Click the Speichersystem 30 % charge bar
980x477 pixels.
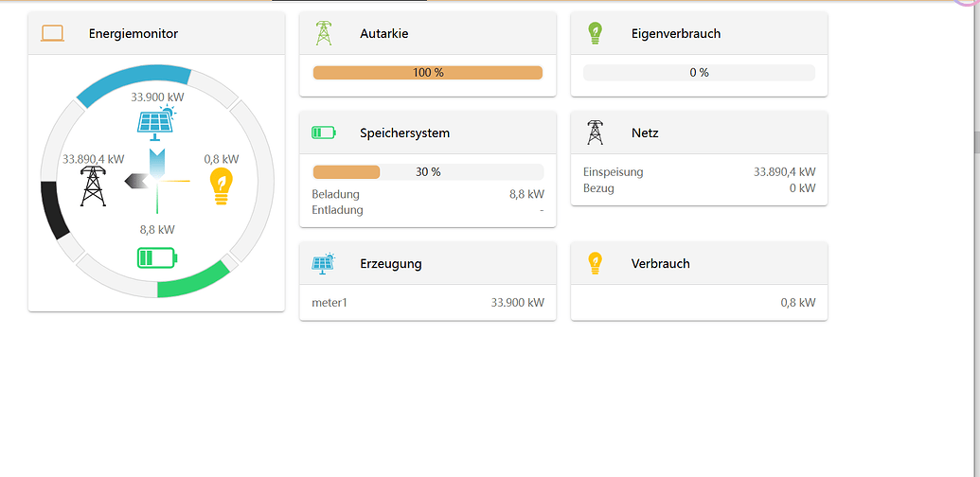click(x=427, y=172)
